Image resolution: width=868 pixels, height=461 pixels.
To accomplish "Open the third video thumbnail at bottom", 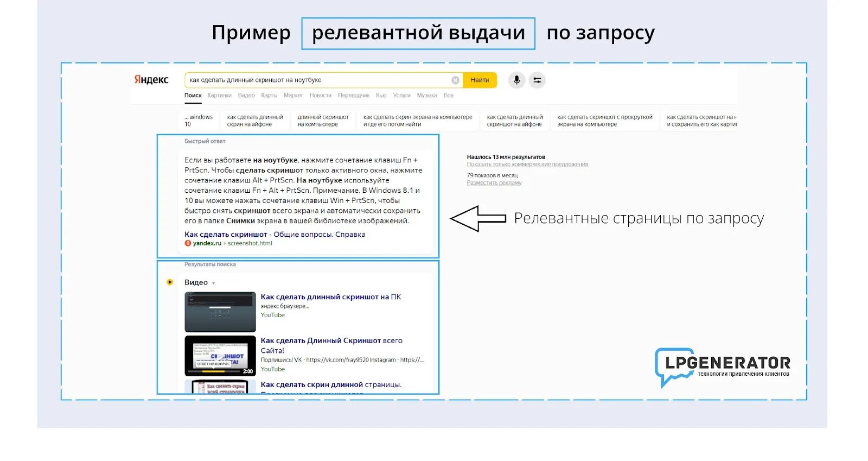I will point(220,387).
